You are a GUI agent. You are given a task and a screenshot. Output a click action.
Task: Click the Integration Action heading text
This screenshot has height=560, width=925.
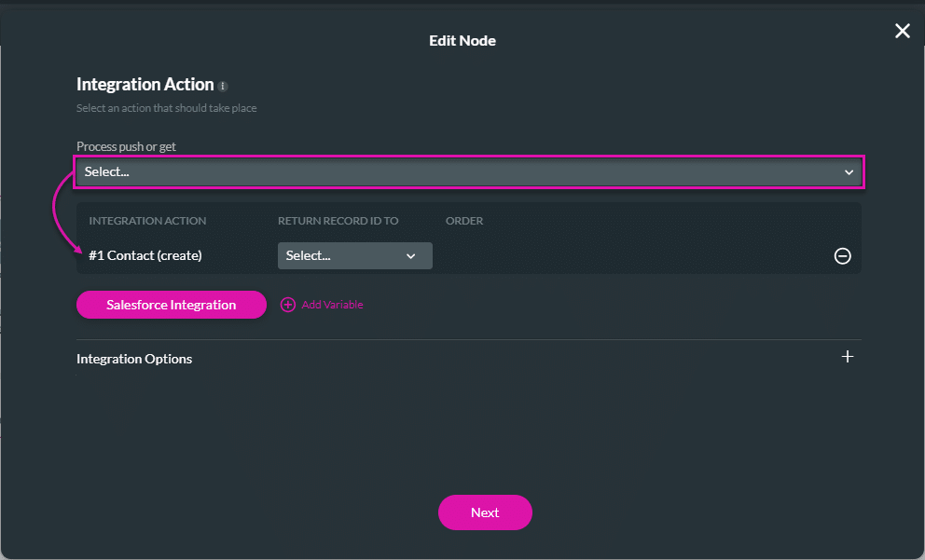[145, 85]
